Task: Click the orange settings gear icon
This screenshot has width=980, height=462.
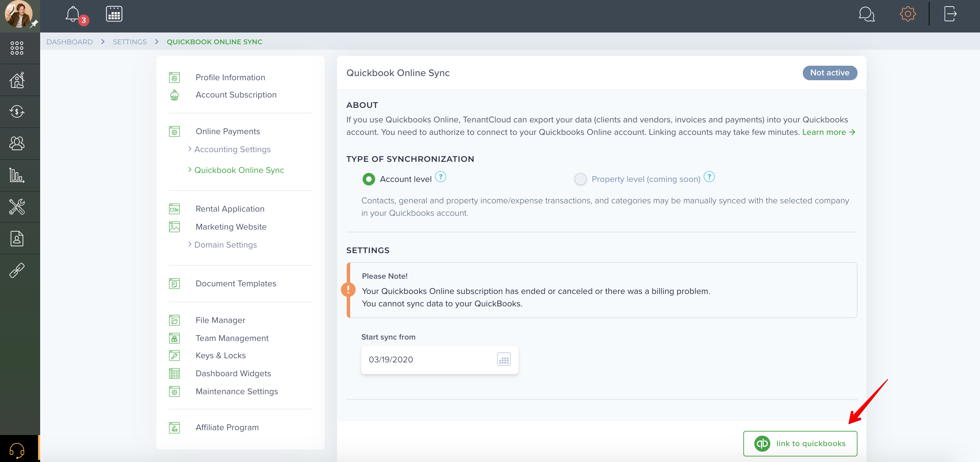Action: (907, 14)
